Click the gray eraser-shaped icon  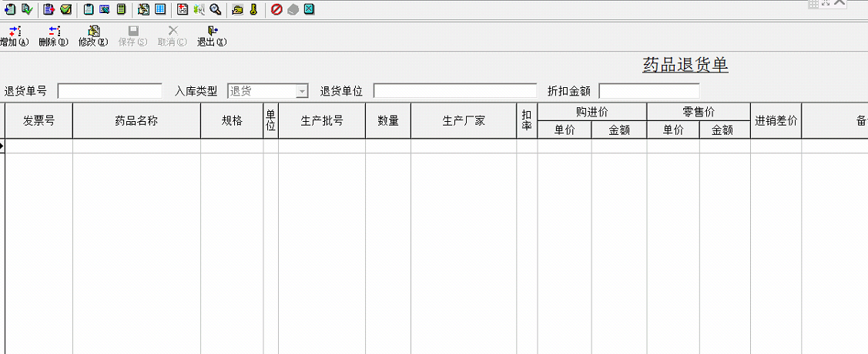click(x=293, y=9)
